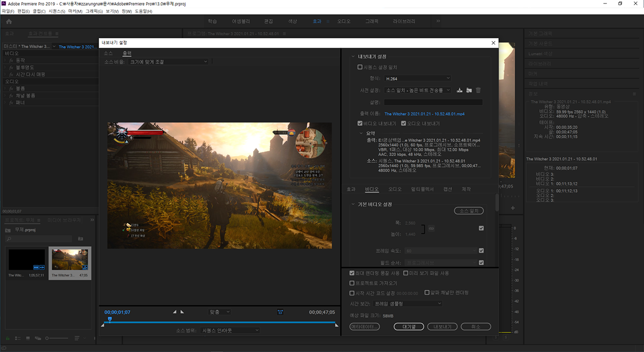Open the 소스 범위 range dropdown
The height and width of the screenshot is (352, 644).
(x=230, y=330)
